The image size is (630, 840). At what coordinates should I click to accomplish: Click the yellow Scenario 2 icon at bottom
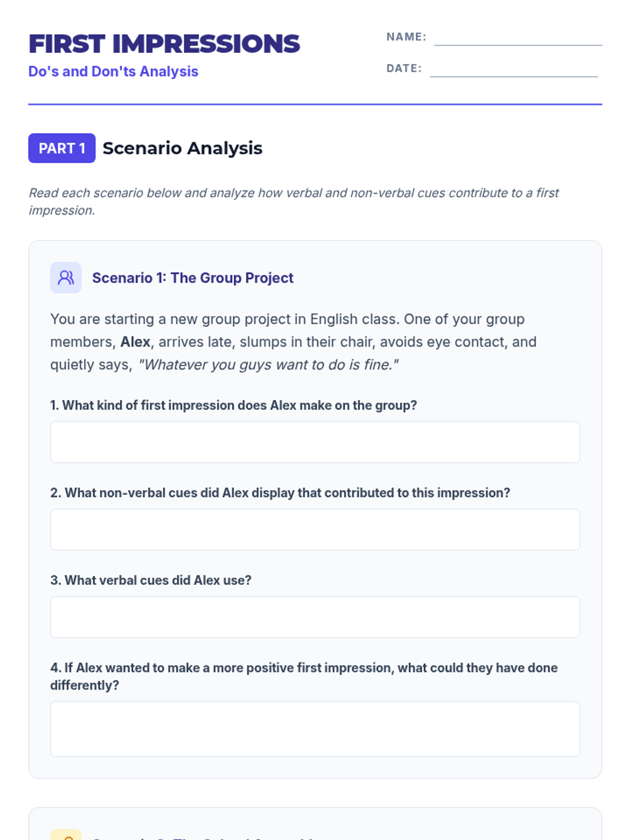click(66, 835)
